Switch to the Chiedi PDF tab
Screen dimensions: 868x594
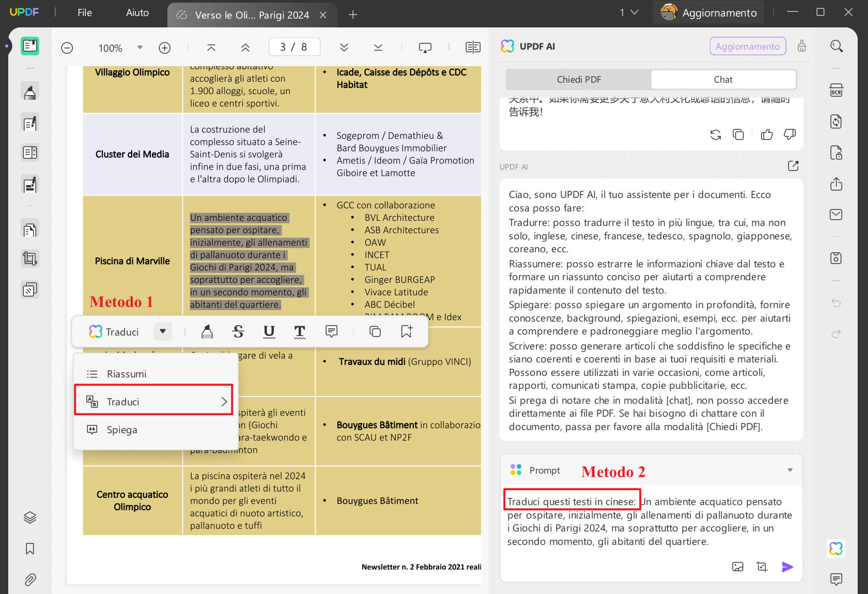579,80
